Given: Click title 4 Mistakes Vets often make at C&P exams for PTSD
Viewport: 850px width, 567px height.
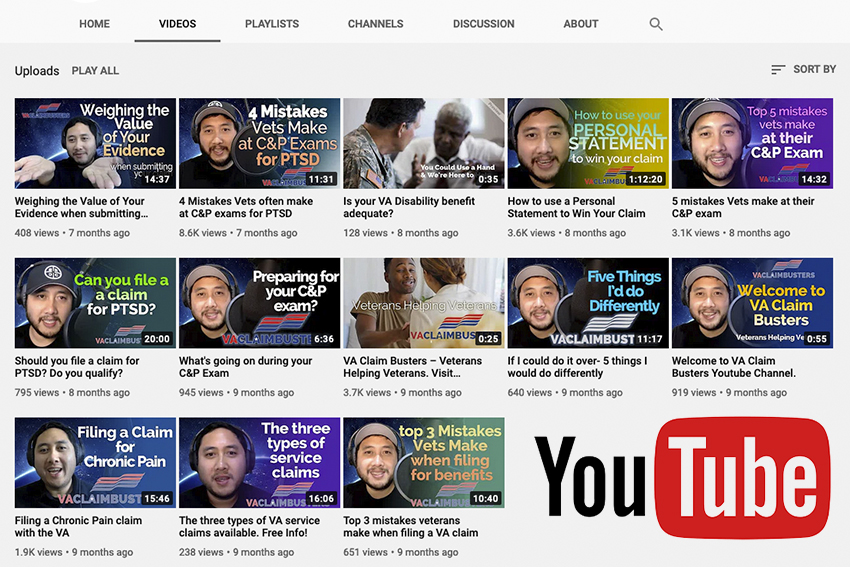Looking at the screenshot, I should 246,207.
